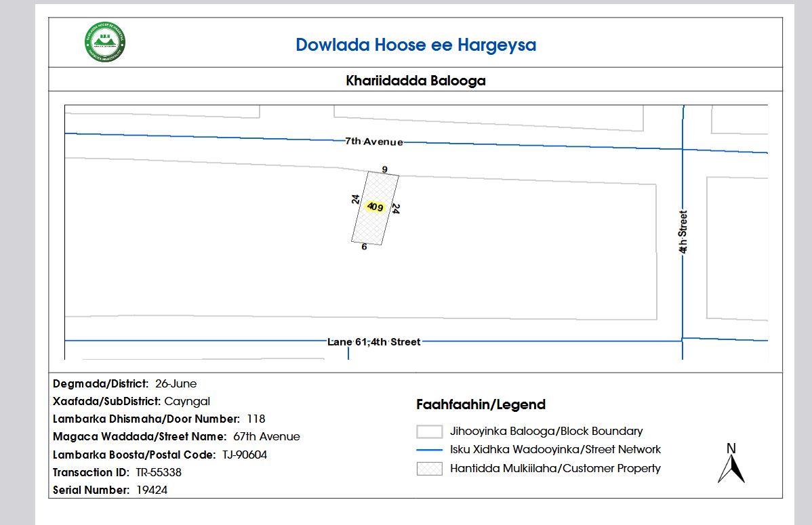Click the bottom dimension label 6
The height and width of the screenshot is (525, 812).
pyautogui.click(x=364, y=247)
